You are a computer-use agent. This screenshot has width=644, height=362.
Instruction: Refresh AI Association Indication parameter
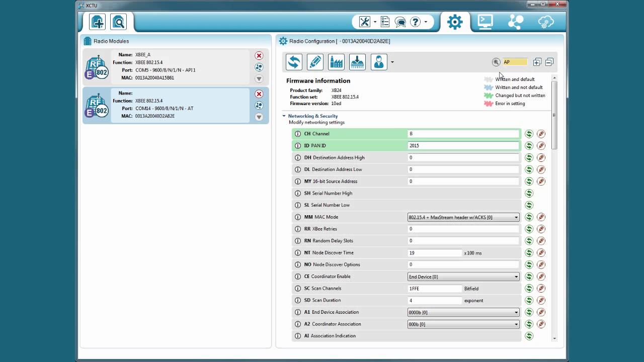point(529,336)
